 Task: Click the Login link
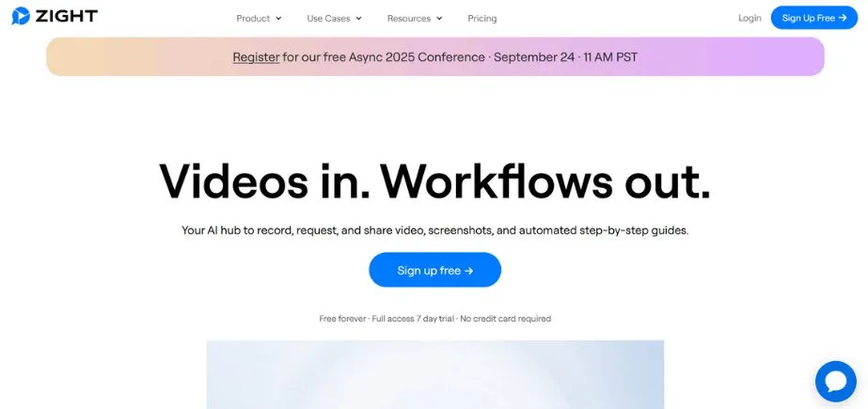tap(750, 18)
